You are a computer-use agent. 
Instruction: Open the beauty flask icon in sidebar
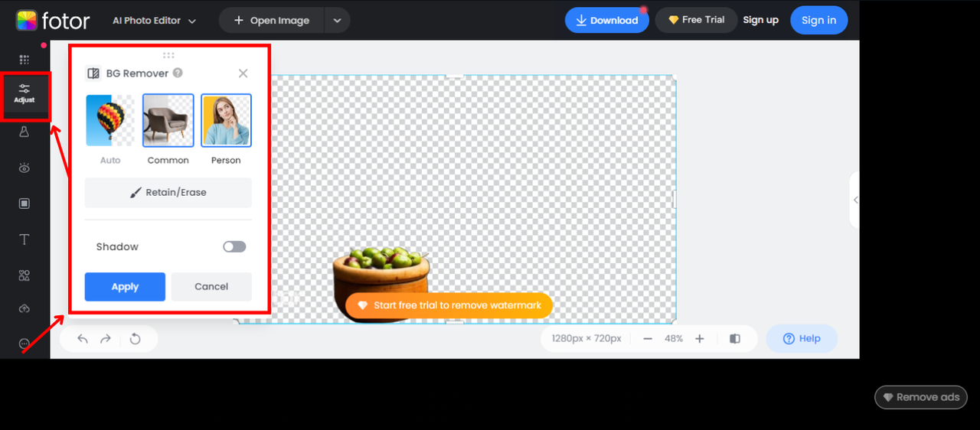pos(24,132)
